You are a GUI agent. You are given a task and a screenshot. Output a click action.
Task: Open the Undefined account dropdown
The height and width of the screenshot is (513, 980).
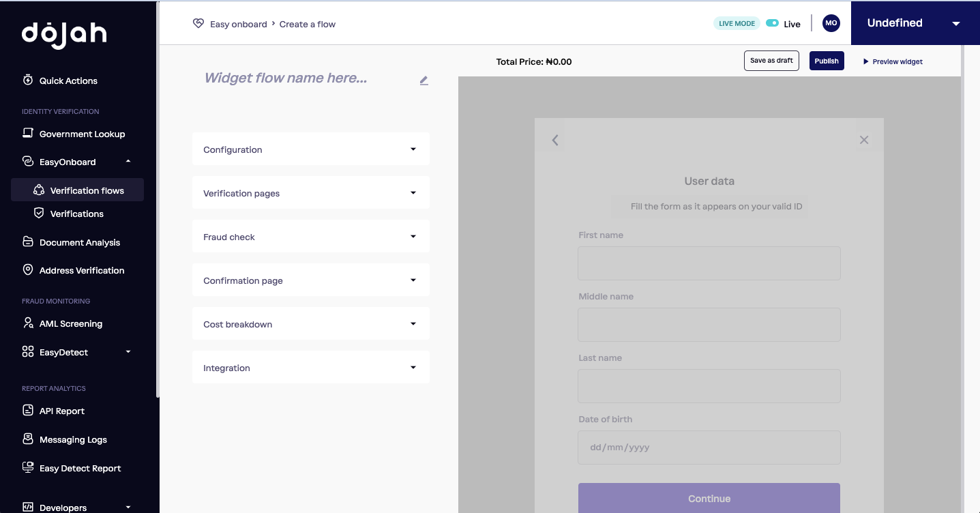(915, 23)
